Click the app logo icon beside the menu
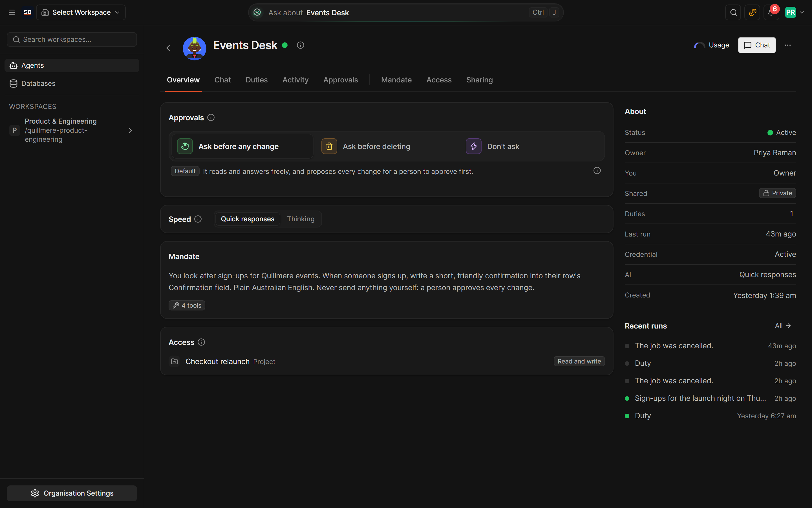 coord(28,12)
